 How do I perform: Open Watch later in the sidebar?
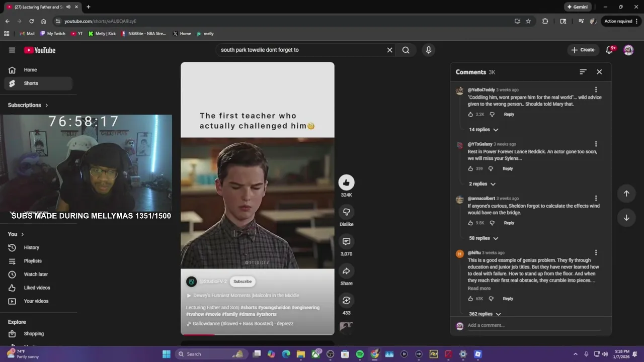point(38,274)
